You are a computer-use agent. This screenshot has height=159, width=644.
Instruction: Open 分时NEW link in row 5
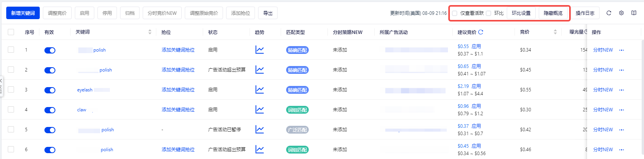[603, 130]
